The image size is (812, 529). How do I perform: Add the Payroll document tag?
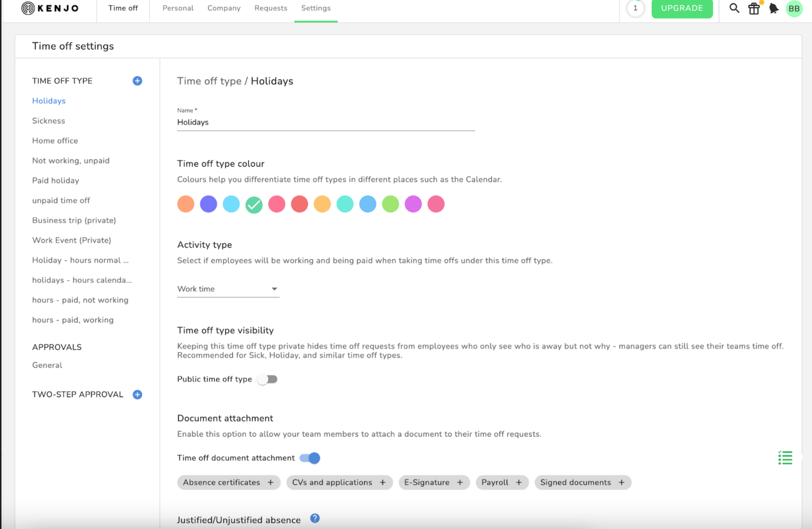(518, 482)
